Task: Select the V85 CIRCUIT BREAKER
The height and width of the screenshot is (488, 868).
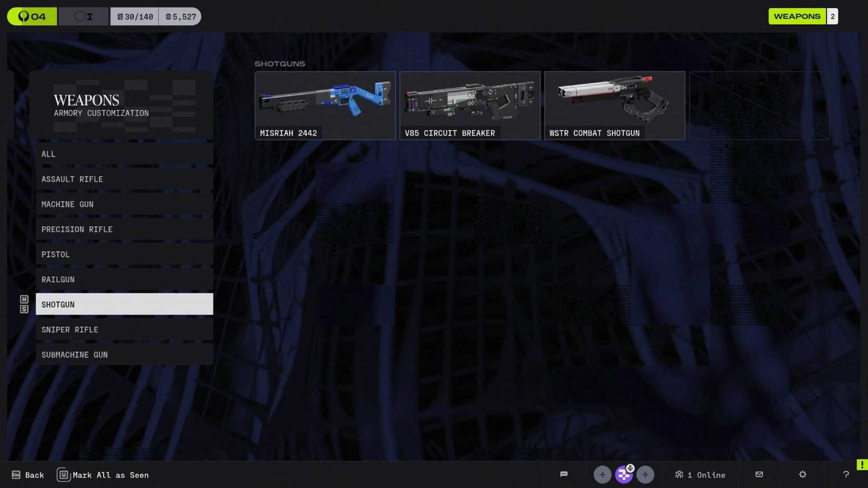Action: click(x=470, y=105)
